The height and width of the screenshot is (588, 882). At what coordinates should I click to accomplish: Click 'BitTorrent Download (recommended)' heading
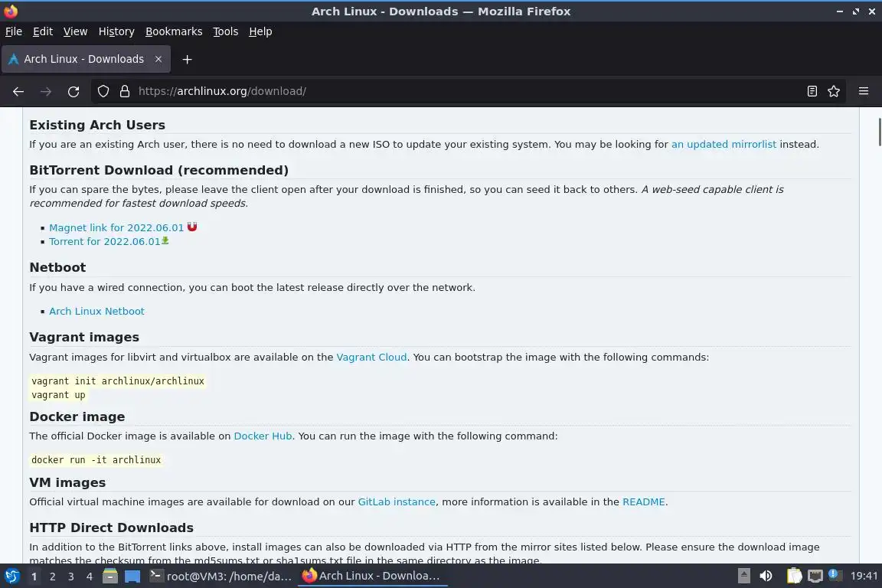click(158, 170)
